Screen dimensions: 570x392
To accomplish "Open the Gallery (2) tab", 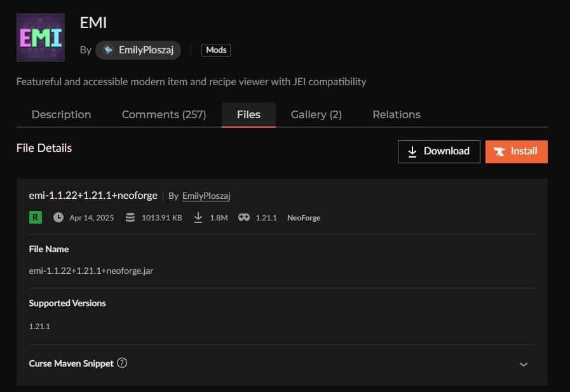I will [316, 115].
